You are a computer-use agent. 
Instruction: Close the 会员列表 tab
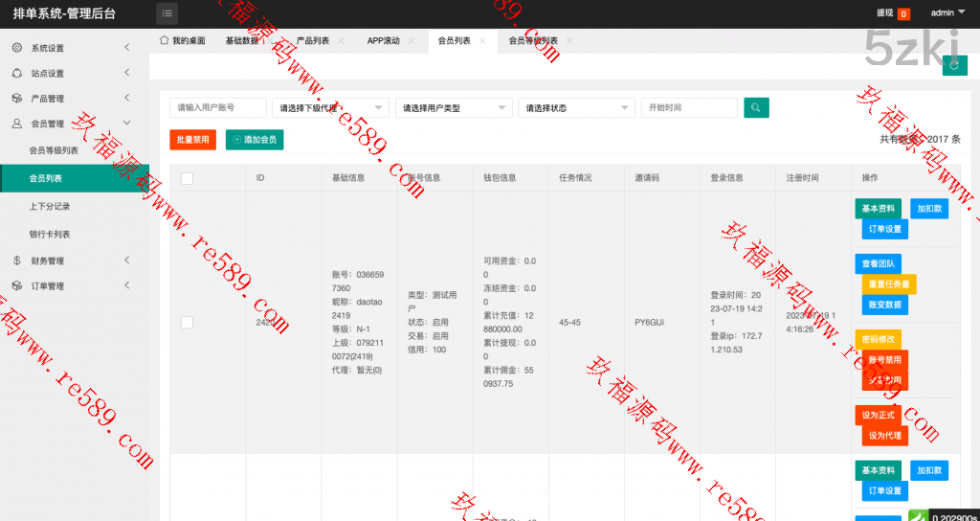482,41
